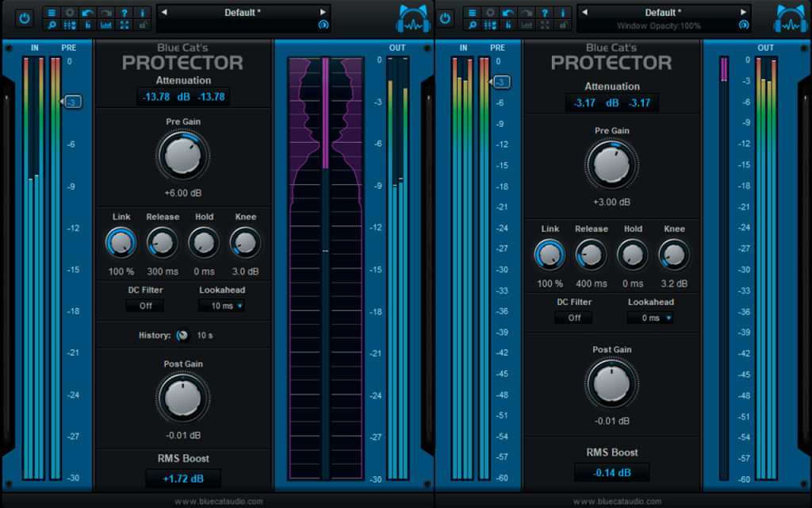Click the Release knob set to 300 ms

pyautogui.click(x=163, y=243)
